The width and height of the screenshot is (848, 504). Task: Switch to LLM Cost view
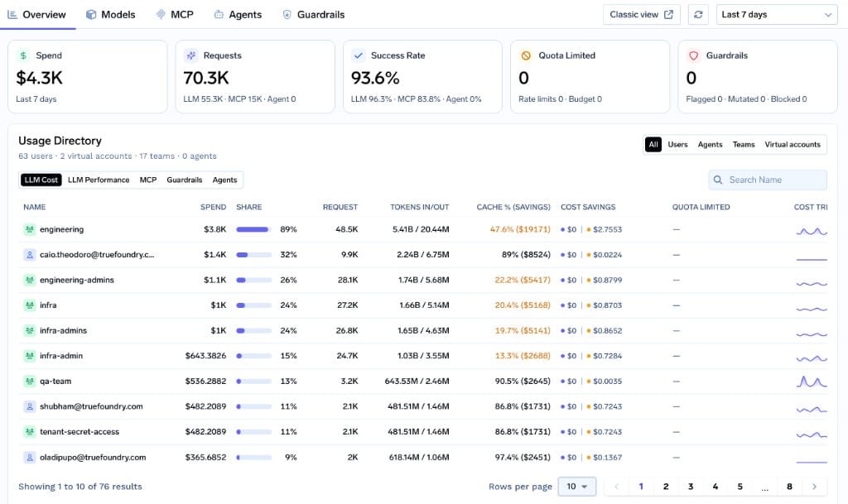(41, 180)
